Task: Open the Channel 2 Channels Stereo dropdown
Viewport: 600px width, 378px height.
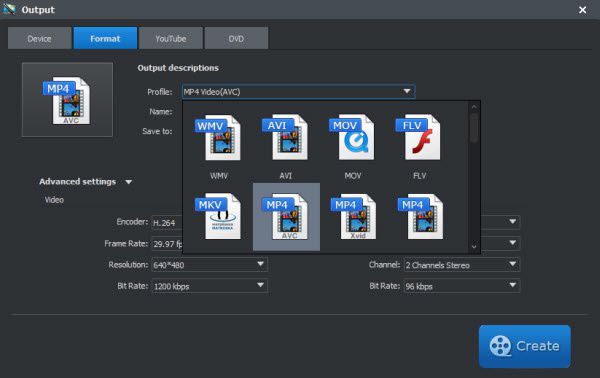Action: coord(462,265)
